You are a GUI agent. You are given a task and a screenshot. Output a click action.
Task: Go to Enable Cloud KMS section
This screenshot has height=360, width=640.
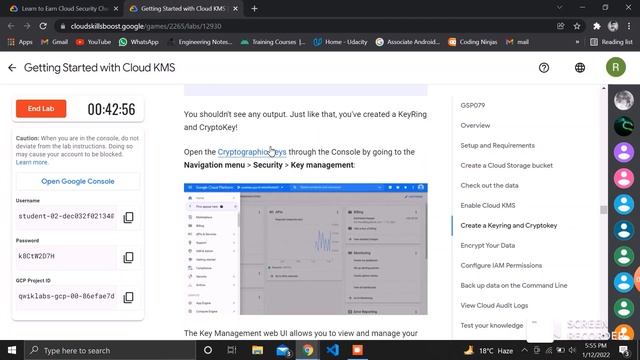[x=488, y=205]
